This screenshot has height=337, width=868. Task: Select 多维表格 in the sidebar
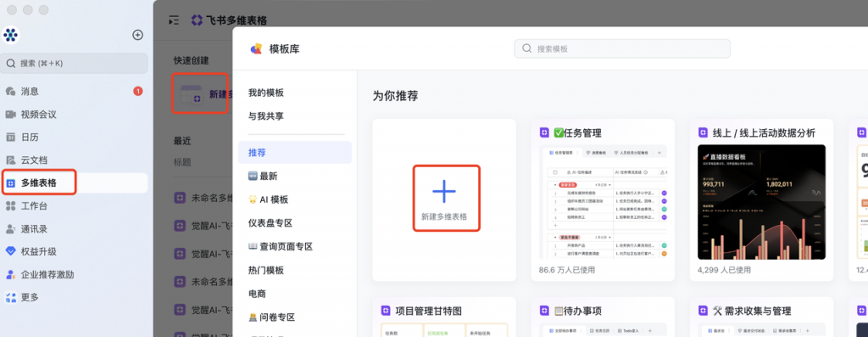[x=75, y=183]
